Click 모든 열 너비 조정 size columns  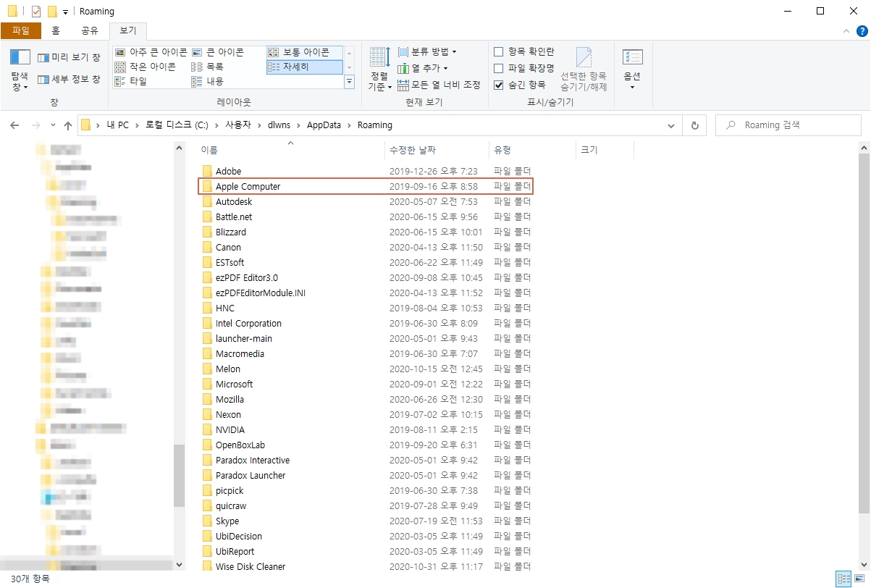tap(439, 85)
